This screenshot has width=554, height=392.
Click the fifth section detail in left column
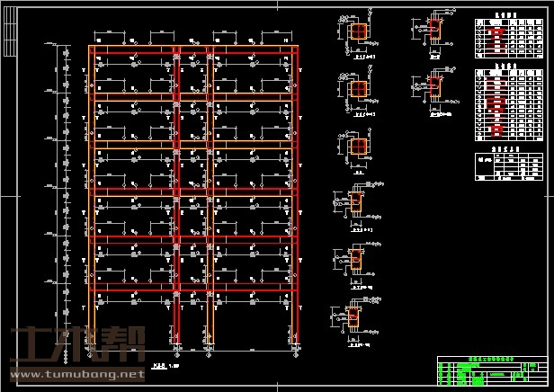pos(357,261)
